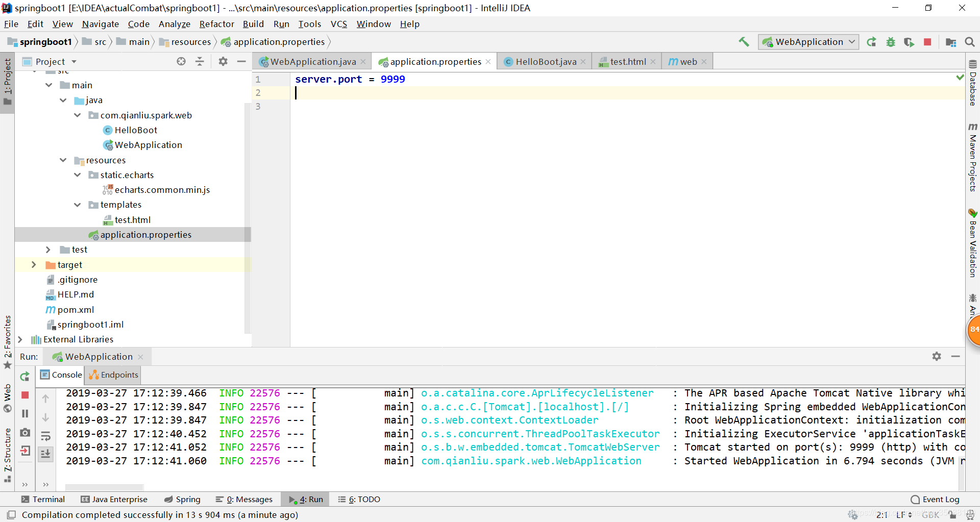Click the Build project hammer icon
This screenshot has height=522, width=980.
744,42
